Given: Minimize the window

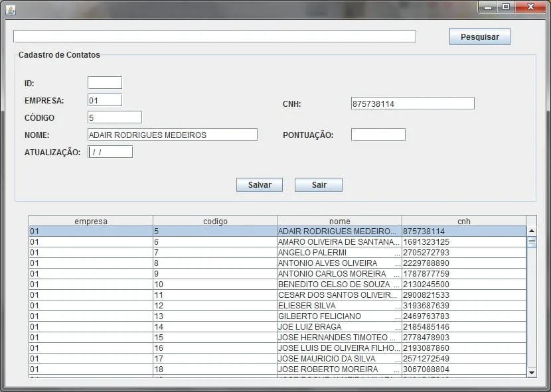Looking at the screenshot, I should [x=488, y=7].
